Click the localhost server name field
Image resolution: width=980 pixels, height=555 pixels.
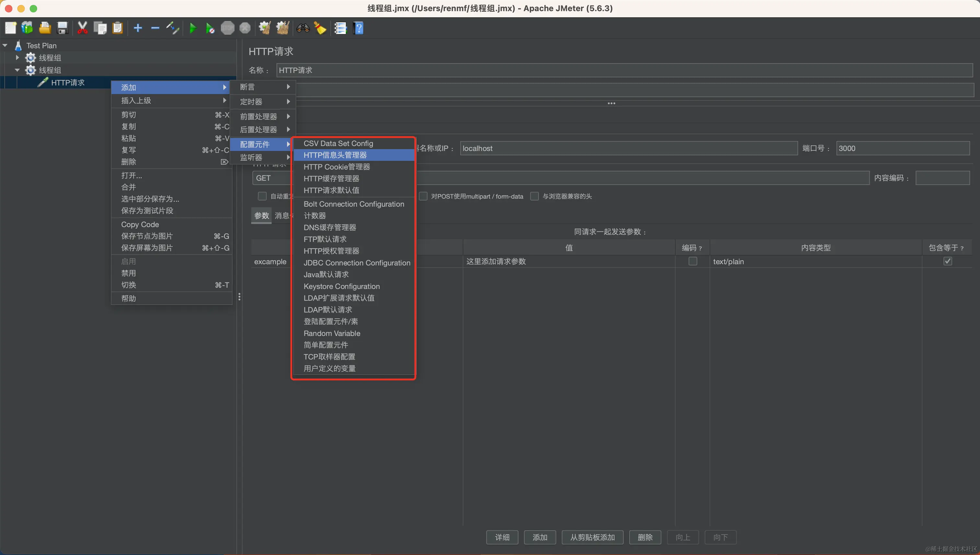coord(629,148)
